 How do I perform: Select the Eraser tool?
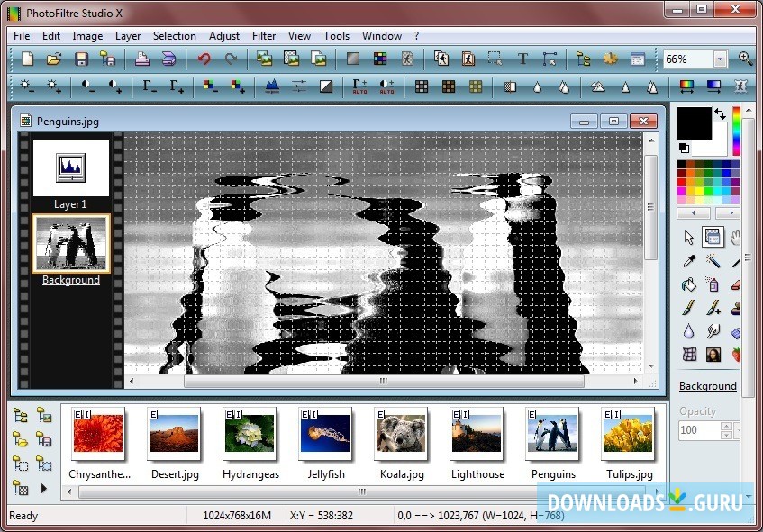(735, 285)
